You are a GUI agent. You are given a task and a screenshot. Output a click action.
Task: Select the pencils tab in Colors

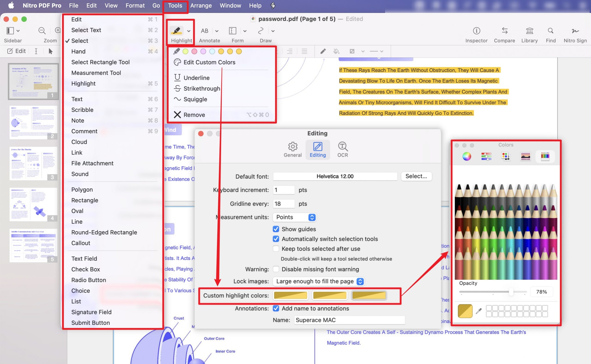tap(545, 156)
